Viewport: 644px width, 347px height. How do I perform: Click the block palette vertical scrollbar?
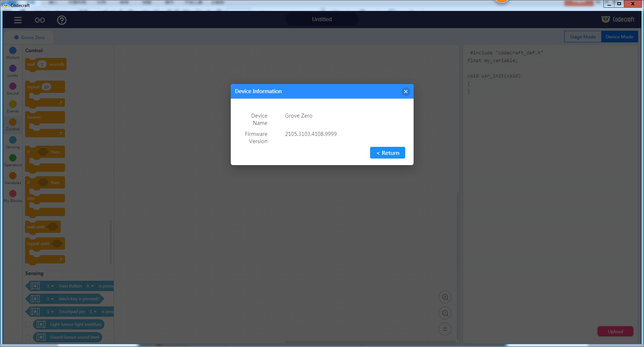[x=111, y=241]
